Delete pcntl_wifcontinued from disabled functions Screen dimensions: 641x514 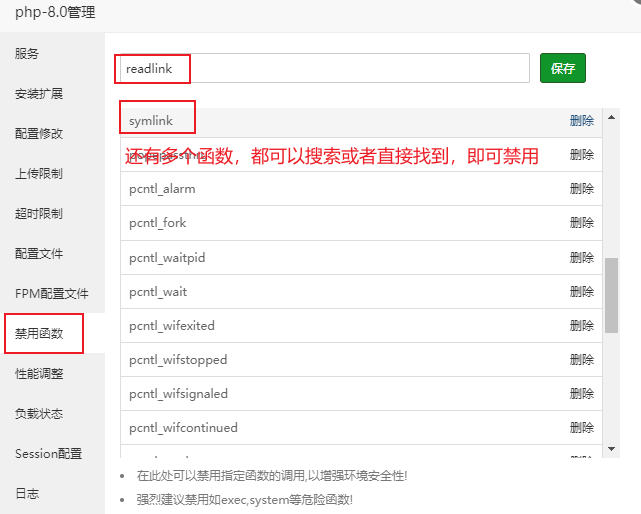581,427
